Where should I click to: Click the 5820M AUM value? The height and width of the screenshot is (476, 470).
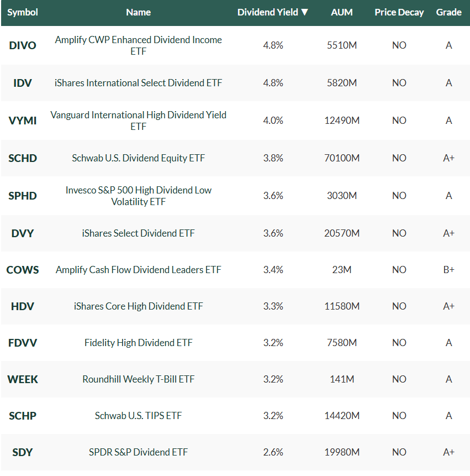342,83
